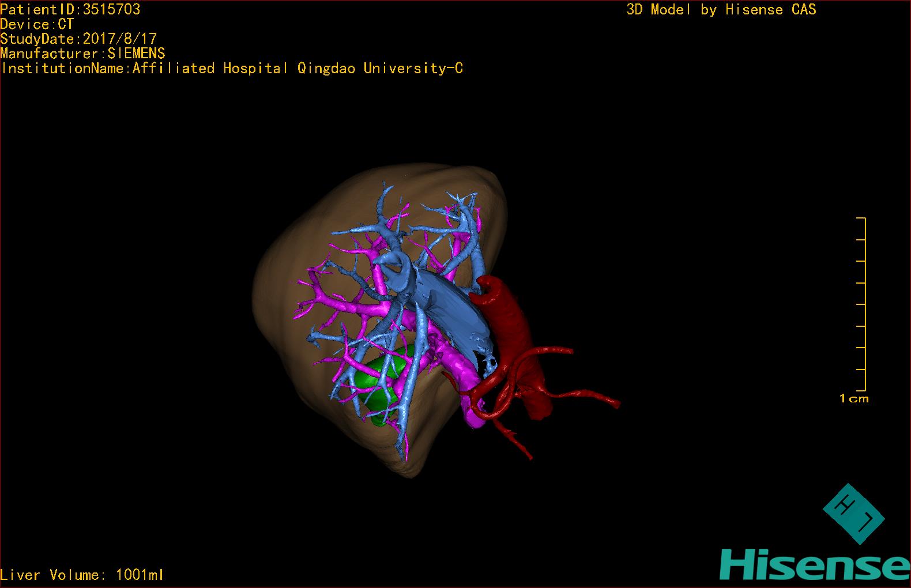Click the "3D Model by Hisense CAS" text
The height and width of the screenshot is (588, 911).
[x=721, y=9]
